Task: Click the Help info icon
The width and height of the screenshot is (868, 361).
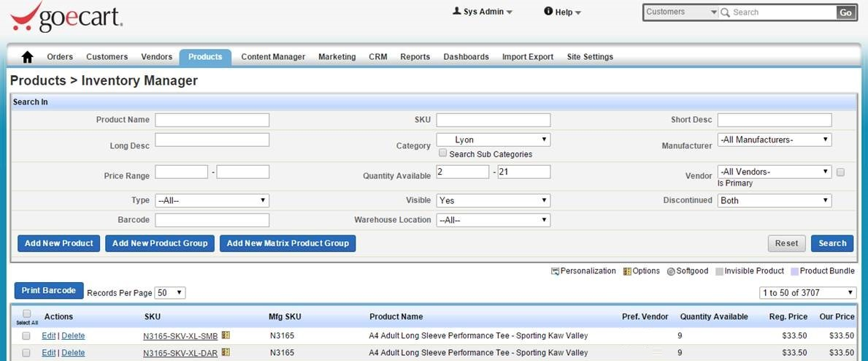Action: (x=548, y=12)
